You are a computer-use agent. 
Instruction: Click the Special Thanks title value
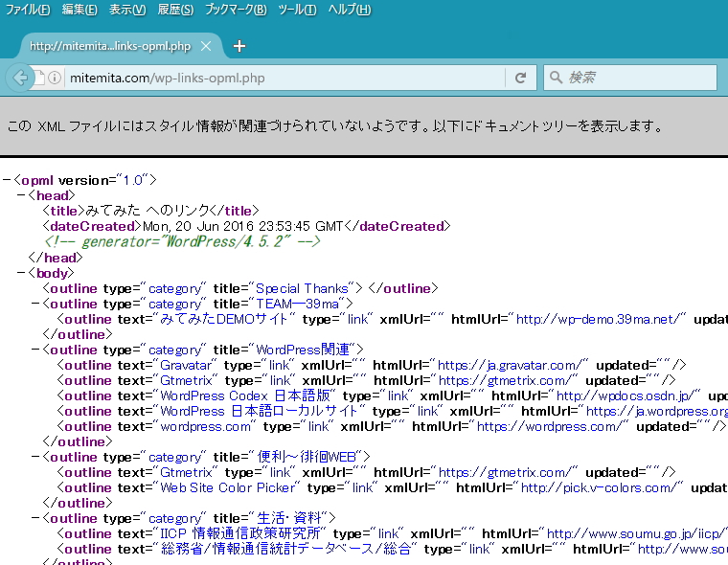[302, 288]
